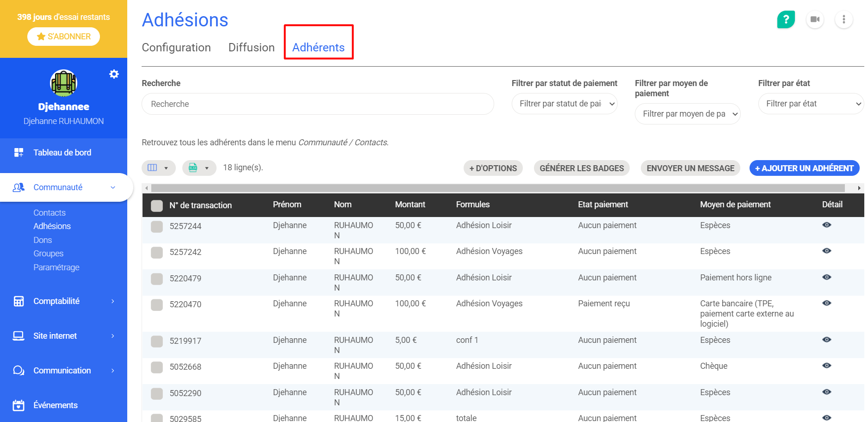View detail eye icon for transaction 5257244
The image size is (868, 422).
point(826,225)
